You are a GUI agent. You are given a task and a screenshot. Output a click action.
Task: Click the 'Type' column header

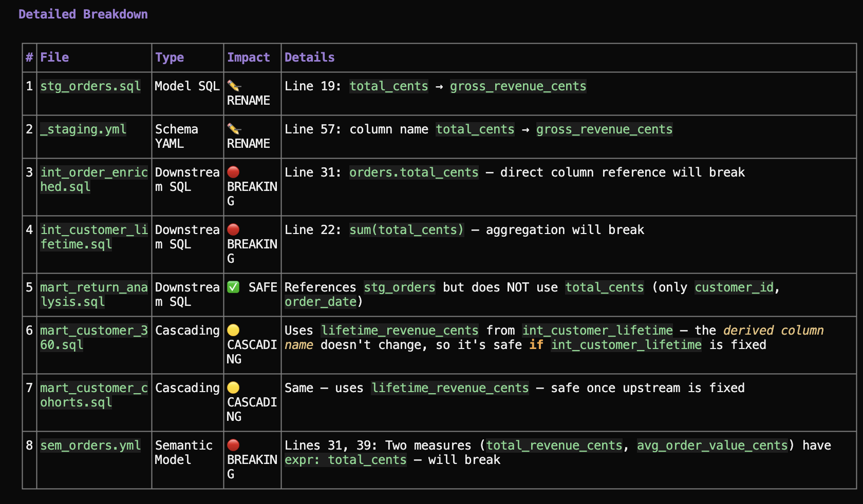click(170, 57)
